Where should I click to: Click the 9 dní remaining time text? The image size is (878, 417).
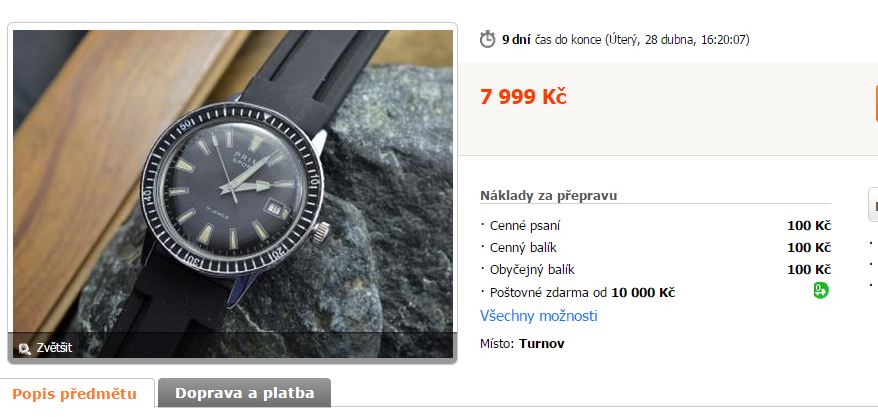pyautogui.click(x=516, y=40)
